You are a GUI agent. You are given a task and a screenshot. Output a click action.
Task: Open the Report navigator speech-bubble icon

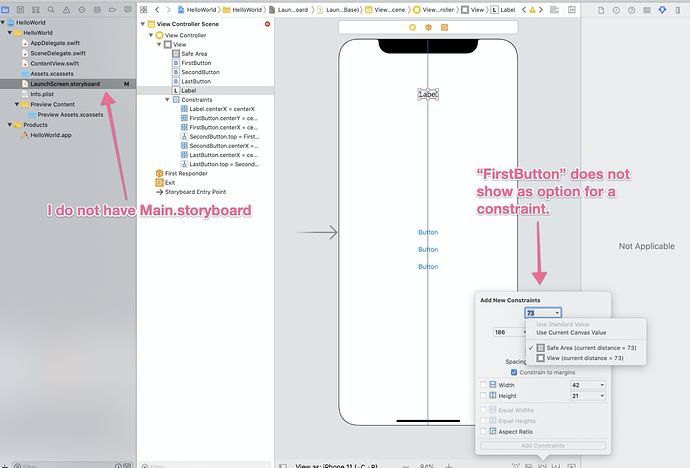coord(128,9)
